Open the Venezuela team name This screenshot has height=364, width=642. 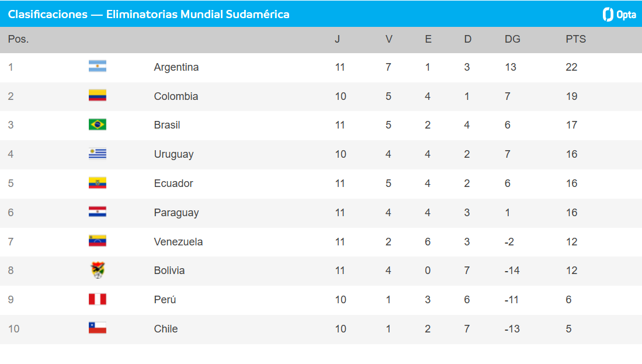click(178, 241)
